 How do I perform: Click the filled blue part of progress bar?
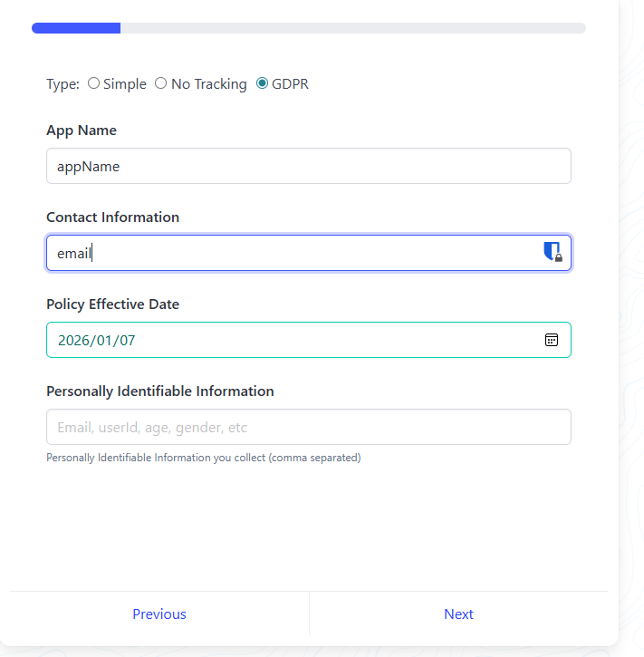coord(76,28)
